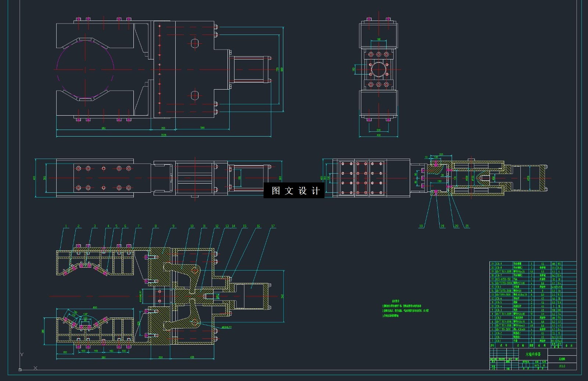Pick part balloon number 12 in section view
Screen dimensions: 588x381
(217, 226)
